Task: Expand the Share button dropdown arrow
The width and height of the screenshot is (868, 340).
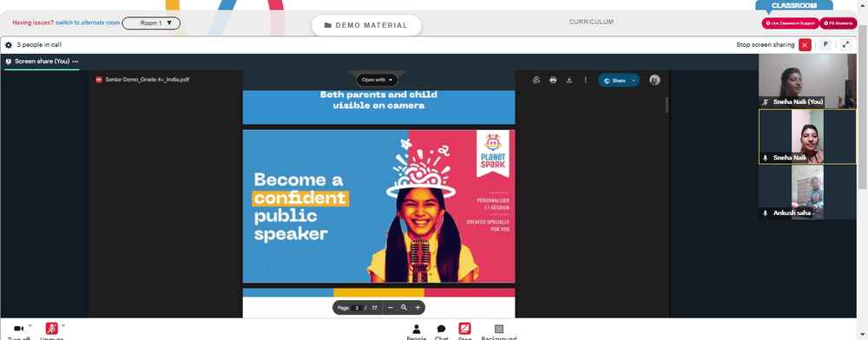Action: pos(635,80)
